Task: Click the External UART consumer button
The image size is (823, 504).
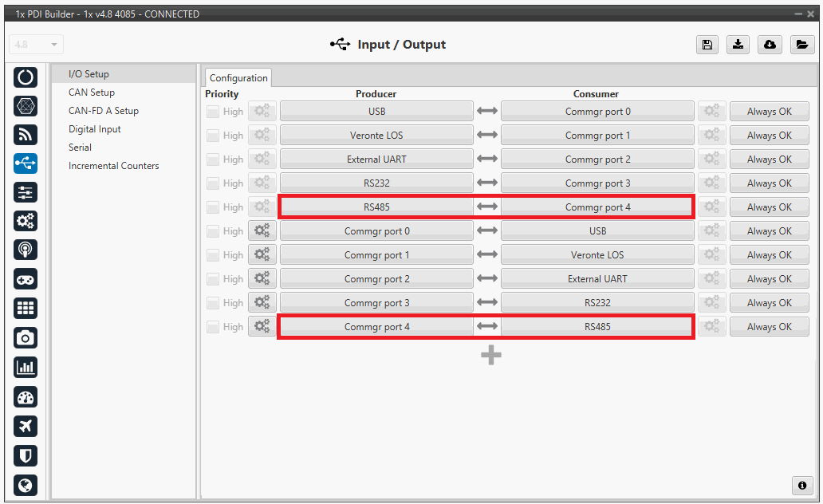Action: point(597,279)
